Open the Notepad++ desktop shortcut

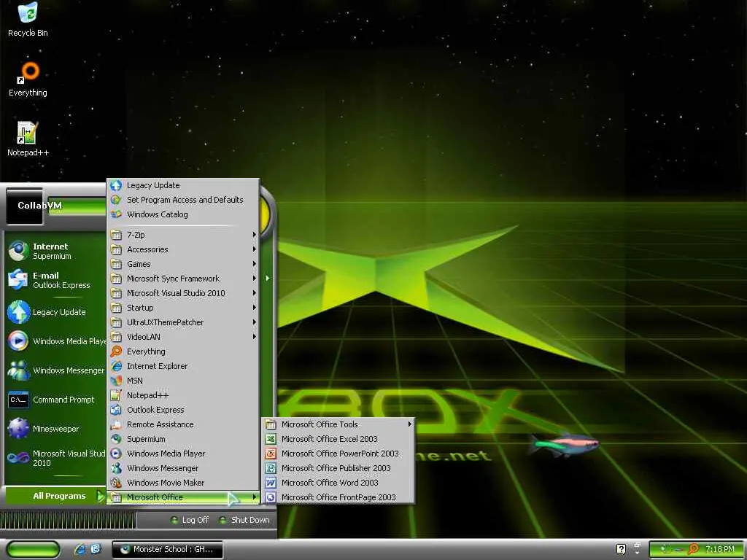28,139
